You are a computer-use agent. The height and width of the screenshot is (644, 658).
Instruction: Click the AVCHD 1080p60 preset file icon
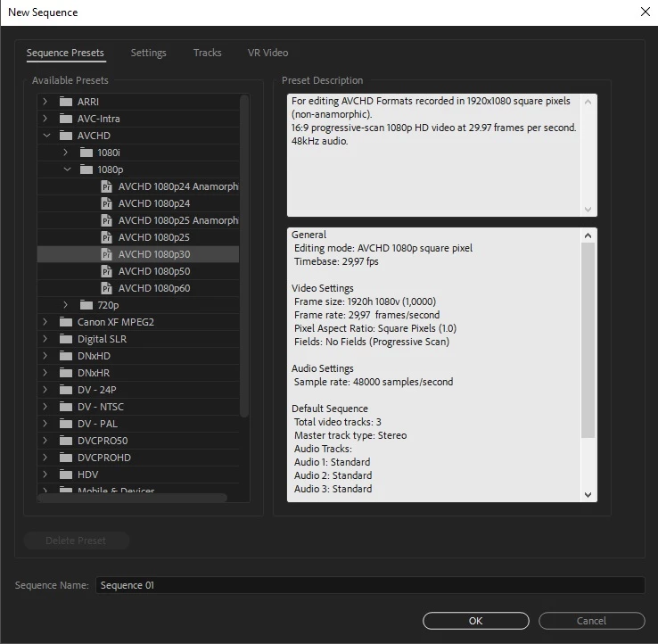click(107, 288)
